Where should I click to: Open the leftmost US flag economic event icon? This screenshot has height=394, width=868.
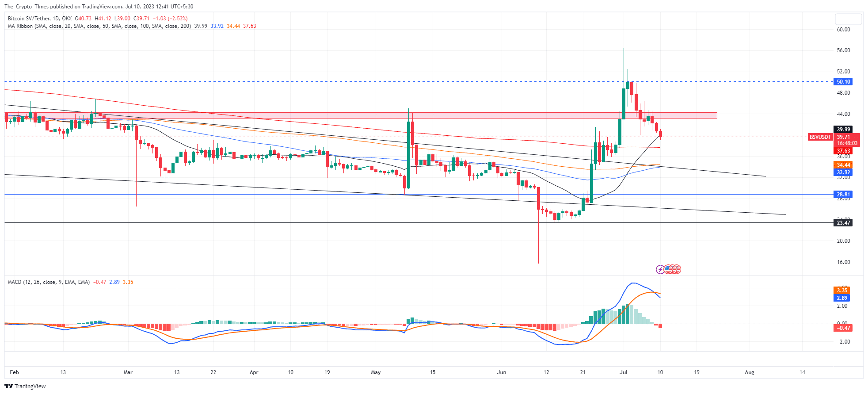(668, 269)
